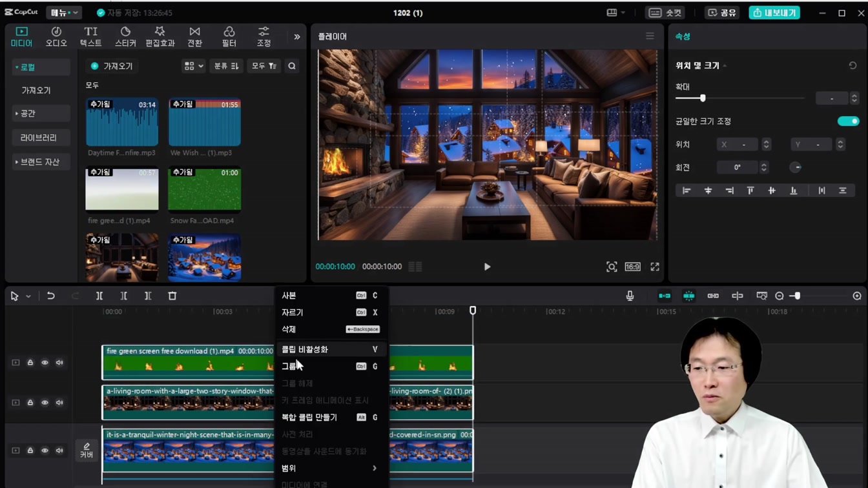868x488 pixels.
Task: Delete selected clip with trash icon
Action: [172, 296]
